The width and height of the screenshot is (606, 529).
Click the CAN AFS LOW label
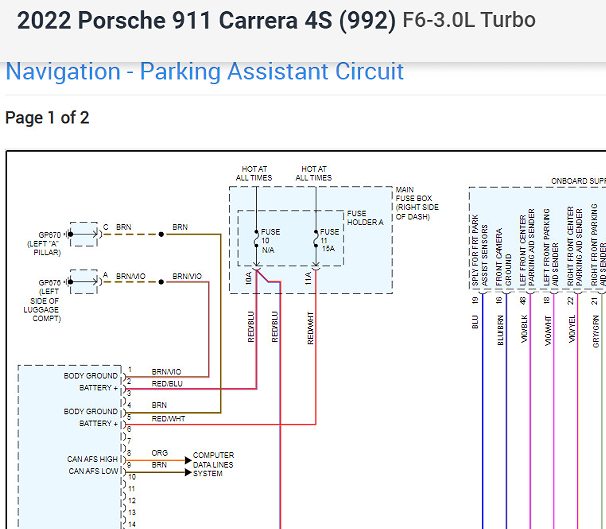[x=93, y=471]
